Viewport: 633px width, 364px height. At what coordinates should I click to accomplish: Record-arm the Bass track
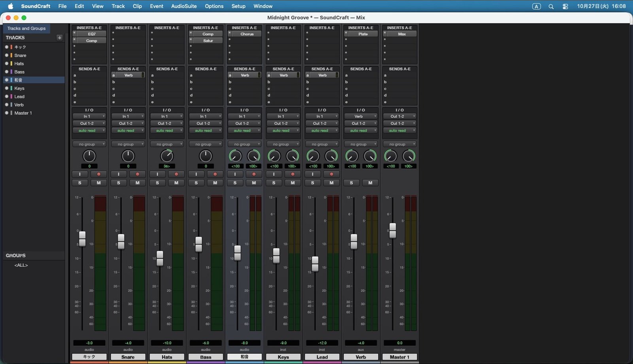215,174
